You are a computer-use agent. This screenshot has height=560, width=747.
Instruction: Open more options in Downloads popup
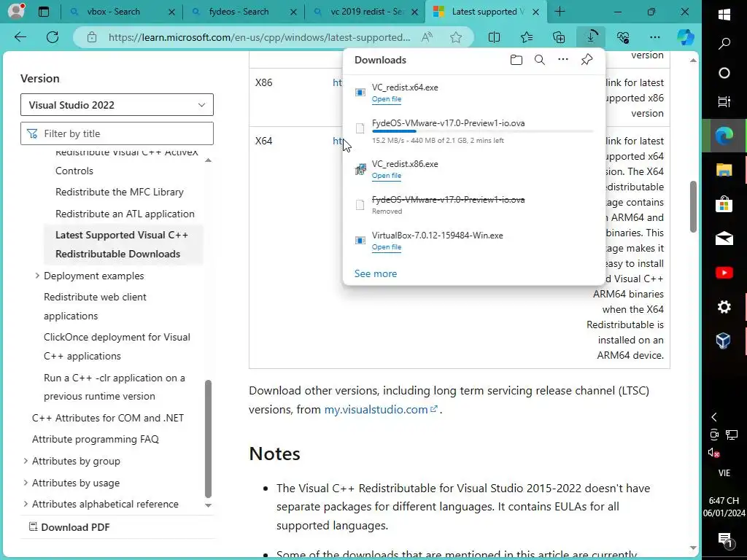tap(563, 60)
